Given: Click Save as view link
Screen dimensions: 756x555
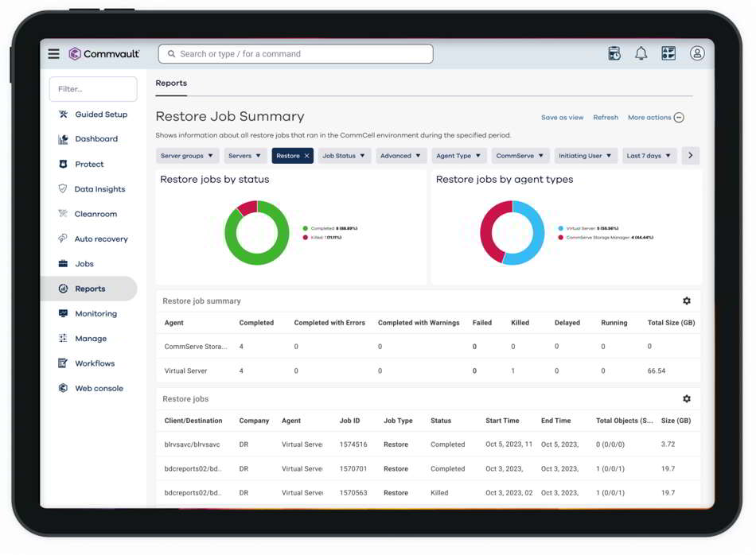Looking at the screenshot, I should (562, 118).
